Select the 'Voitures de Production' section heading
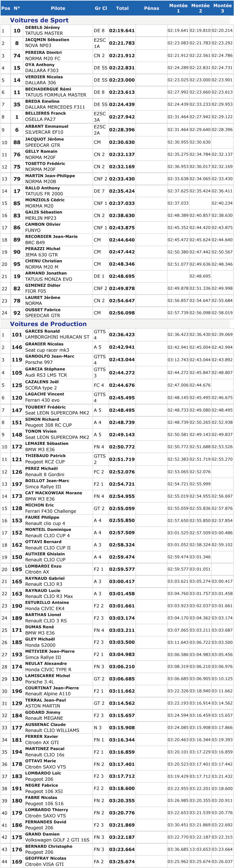The image size is (234, 868). (x=48, y=324)
